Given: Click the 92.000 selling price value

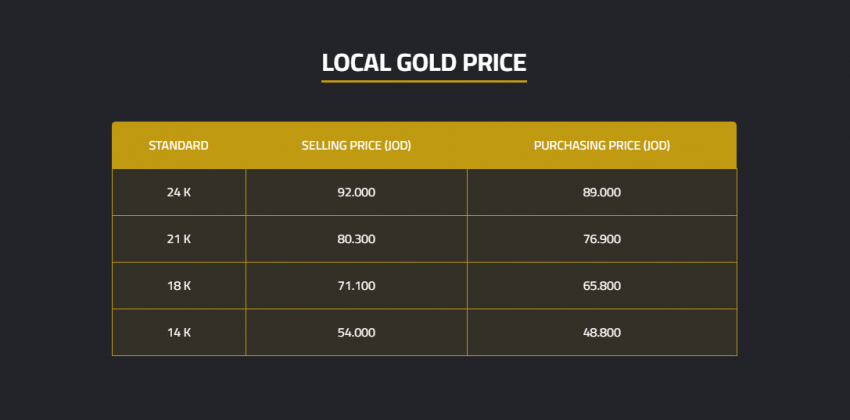Looking at the screenshot, I should (356, 192).
